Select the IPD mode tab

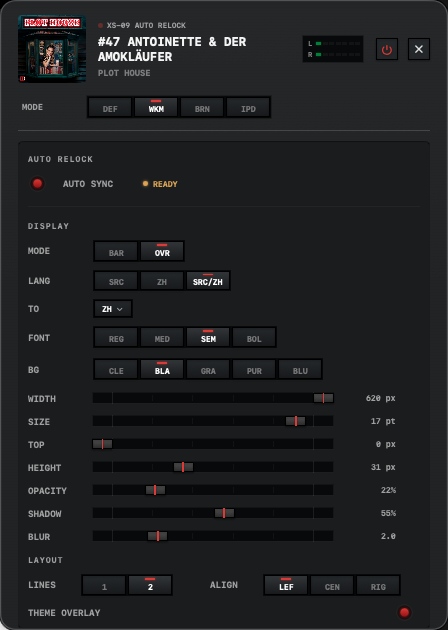(248, 107)
